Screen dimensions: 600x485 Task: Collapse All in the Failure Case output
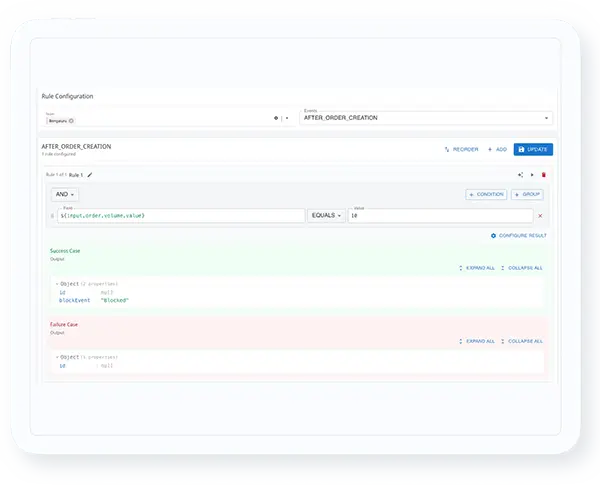point(522,341)
